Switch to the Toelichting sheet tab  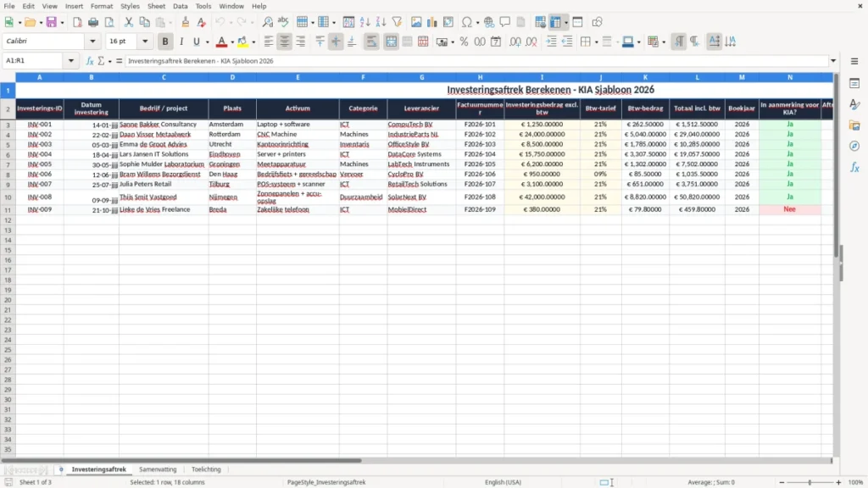coord(206,469)
